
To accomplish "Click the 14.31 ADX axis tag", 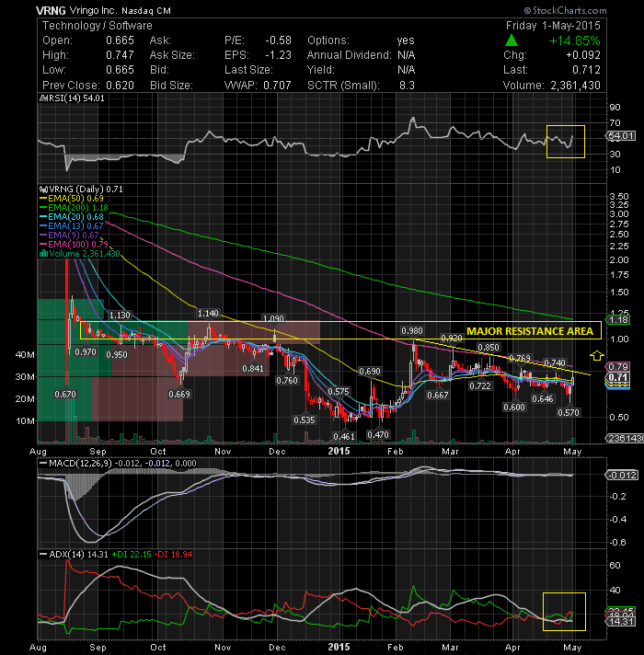I will [x=621, y=622].
